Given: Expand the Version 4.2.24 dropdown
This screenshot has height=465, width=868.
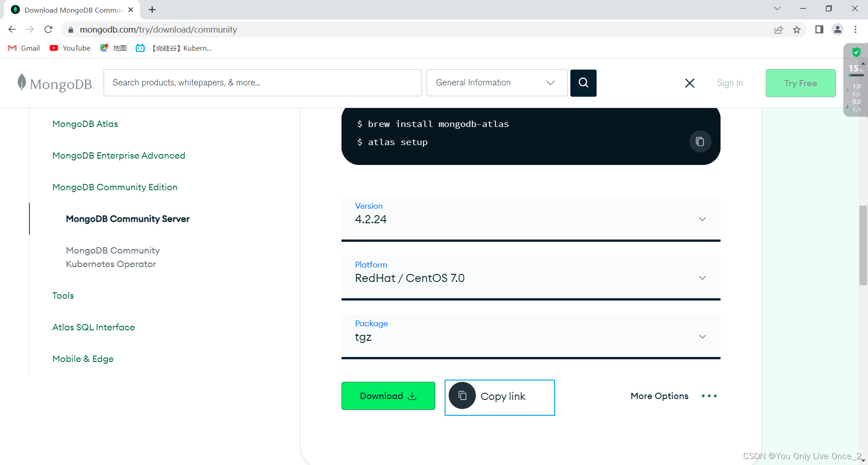Looking at the screenshot, I should (x=531, y=219).
